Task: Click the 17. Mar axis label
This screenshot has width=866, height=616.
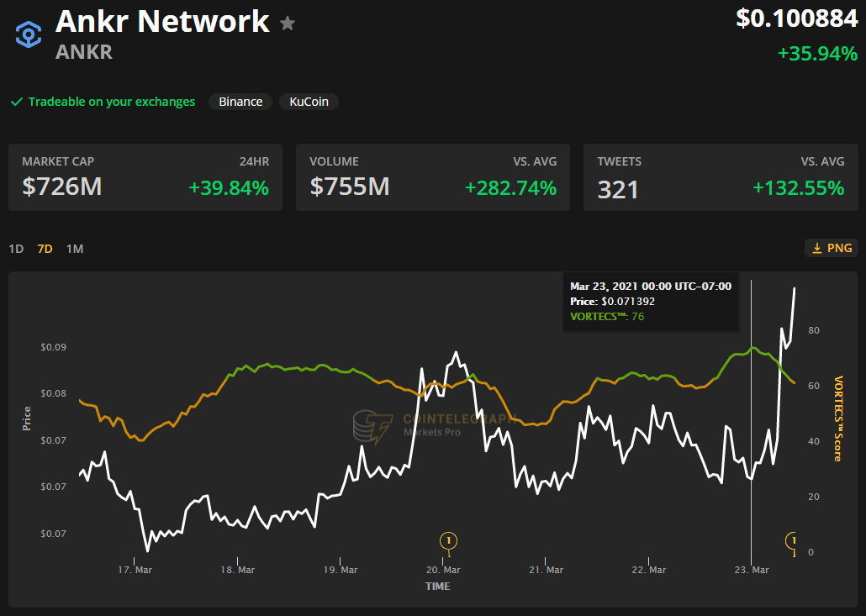Action: (x=135, y=570)
